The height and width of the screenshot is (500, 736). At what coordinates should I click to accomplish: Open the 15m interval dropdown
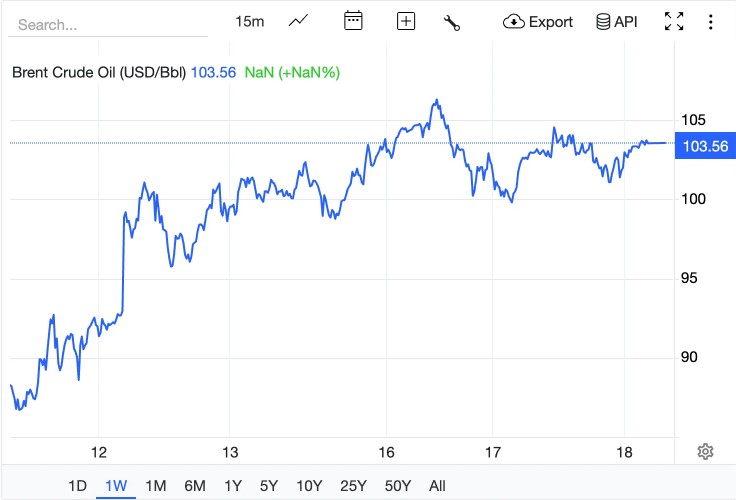coord(250,21)
